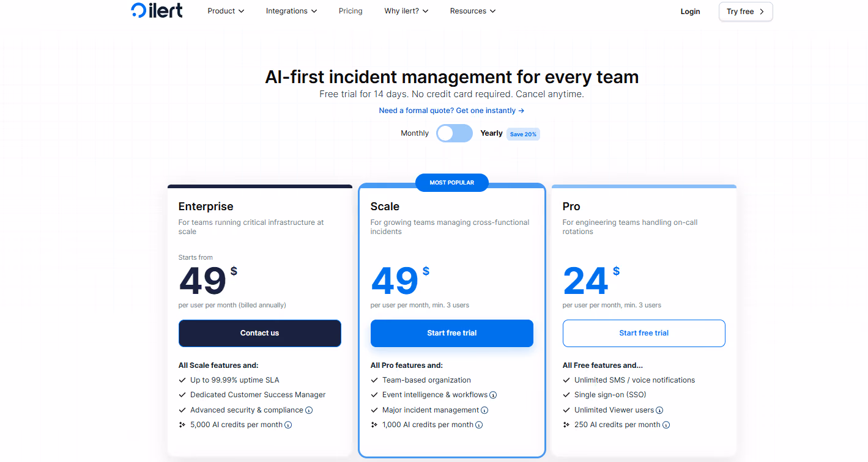Select Yearly billing label
Screen dimensions: 868x462
[491, 133]
